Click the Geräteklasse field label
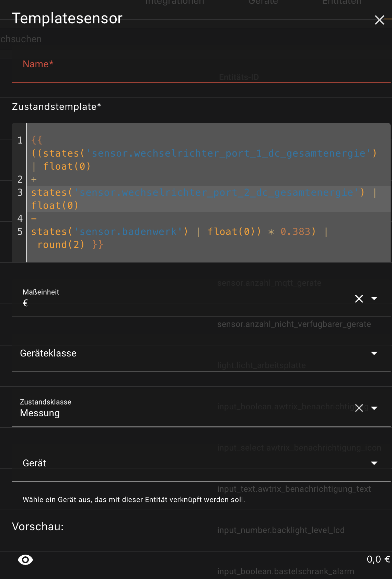The width and height of the screenshot is (392, 579). tap(48, 353)
